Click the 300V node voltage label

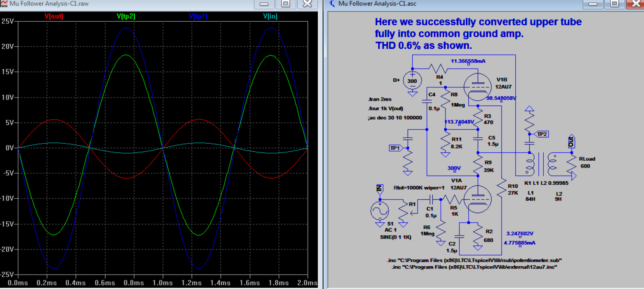[454, 168]
